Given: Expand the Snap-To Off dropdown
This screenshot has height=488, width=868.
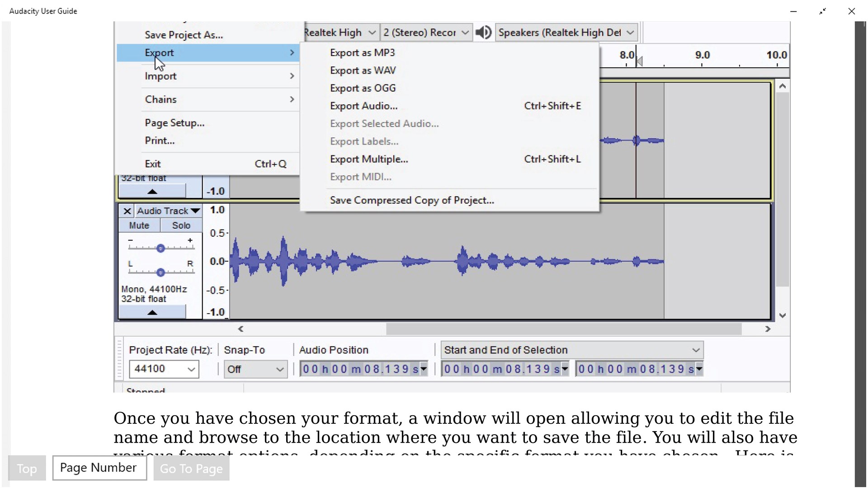Looking at the screenshot, I should [255, 369].
